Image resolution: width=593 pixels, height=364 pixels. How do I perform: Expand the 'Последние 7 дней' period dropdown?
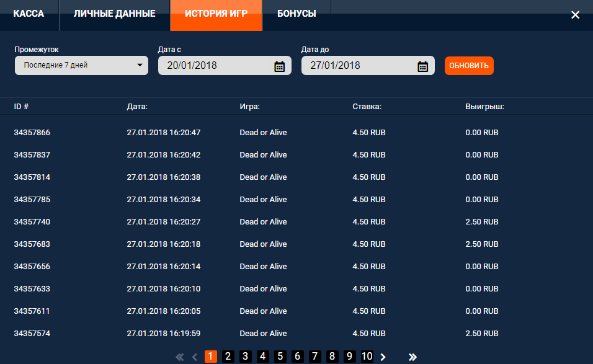(81, 65)
